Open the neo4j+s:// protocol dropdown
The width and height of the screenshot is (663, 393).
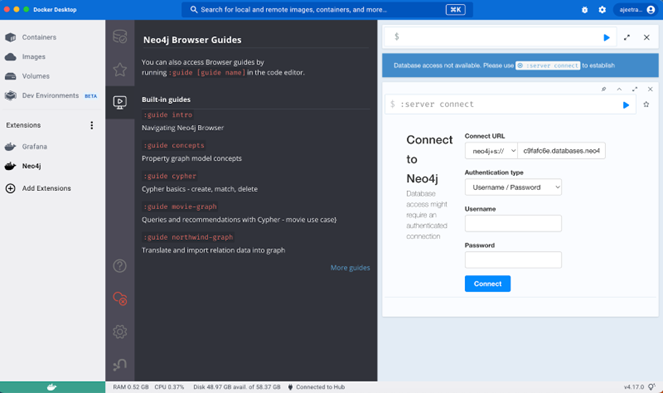coord(491,151)
